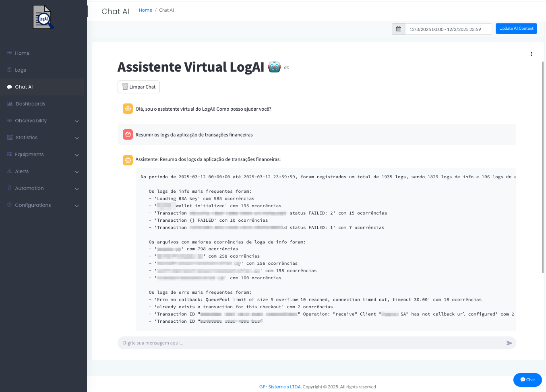Open the three-dot options menu

[531, 54]
